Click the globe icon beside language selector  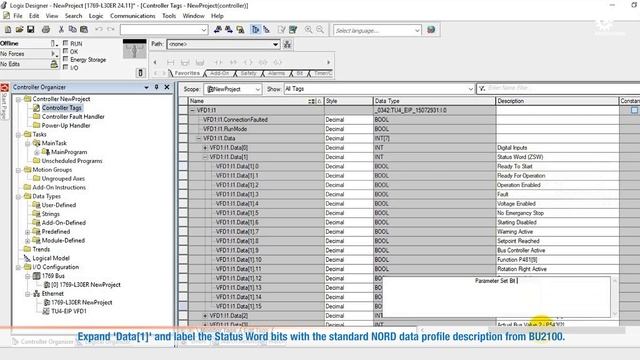[x=431, y=30]
